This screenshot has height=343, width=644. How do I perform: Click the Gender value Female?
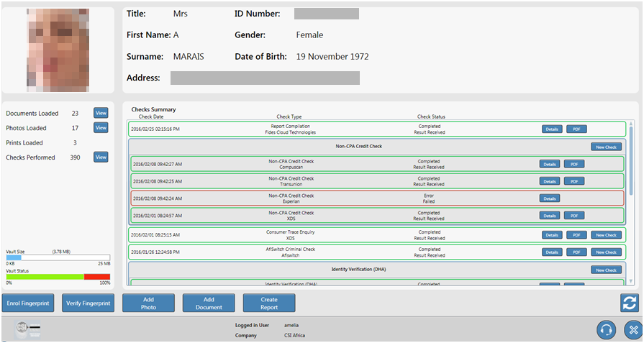(309, 35)
